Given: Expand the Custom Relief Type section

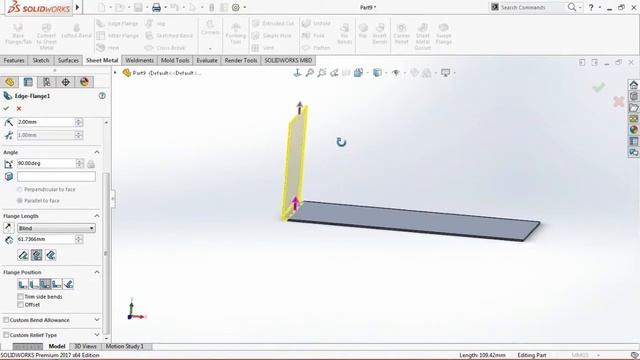Looking at the screenshot, I should tap(97, 335).
